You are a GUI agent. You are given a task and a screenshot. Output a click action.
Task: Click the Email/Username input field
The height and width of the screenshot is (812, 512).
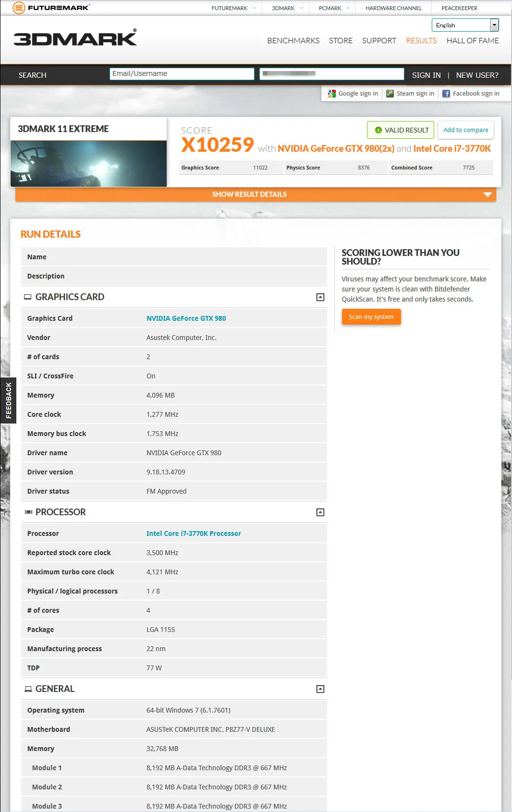tap(182, 73)
